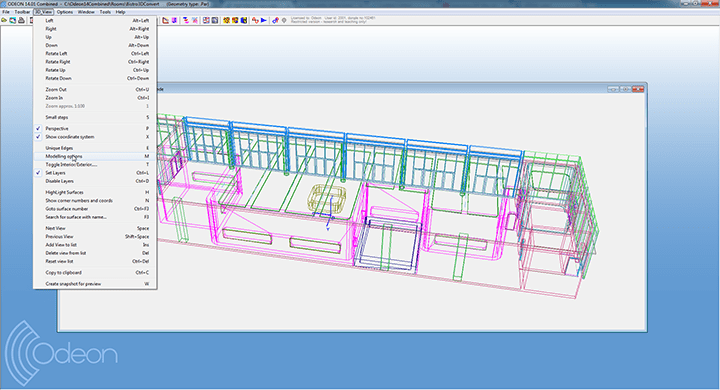The image size is (720, 390).
Task: Choose Delete view from list
Action: coord(95,253)
